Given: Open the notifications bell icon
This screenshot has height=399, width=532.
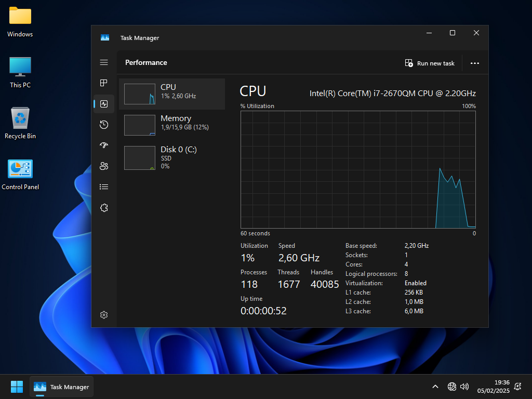Looking at the screenshot, I should point(518,387).
